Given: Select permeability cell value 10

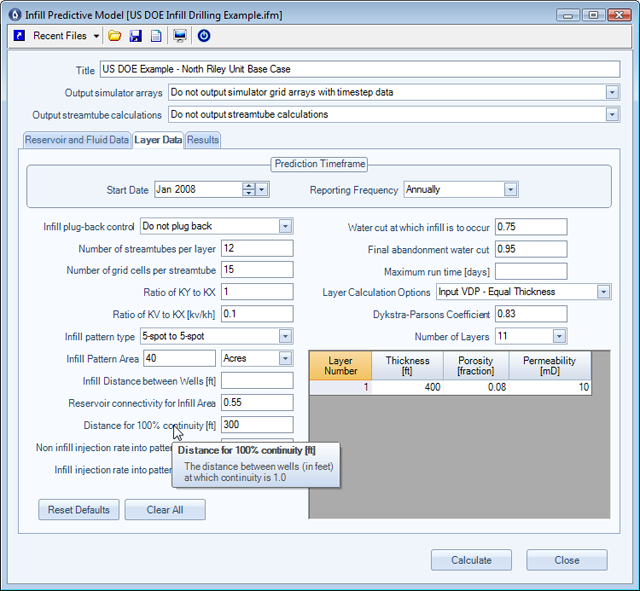Looking at the screenshot, I should pyautogui.click(x=550, y=387).
